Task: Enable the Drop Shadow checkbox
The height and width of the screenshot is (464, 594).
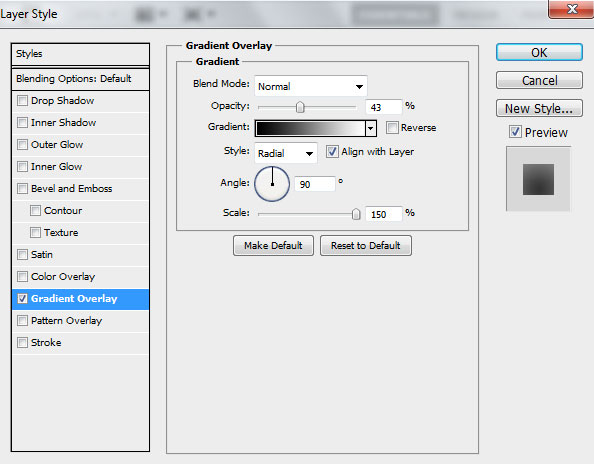Action: (22, 101)
